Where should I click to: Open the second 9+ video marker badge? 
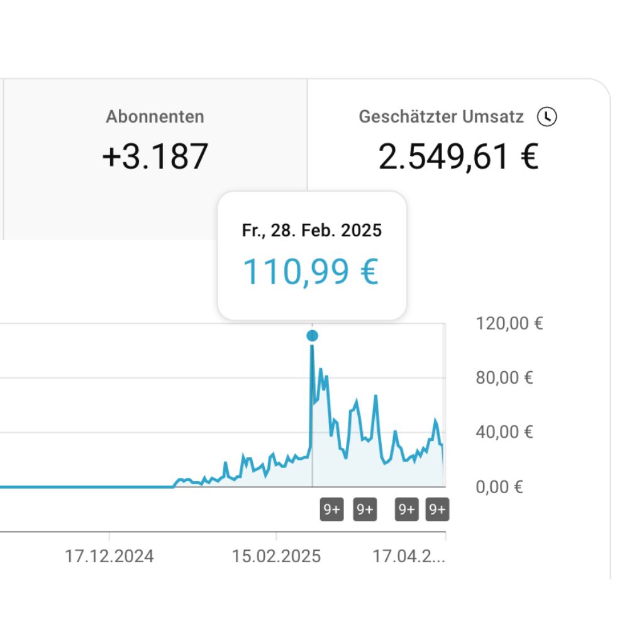365,509
